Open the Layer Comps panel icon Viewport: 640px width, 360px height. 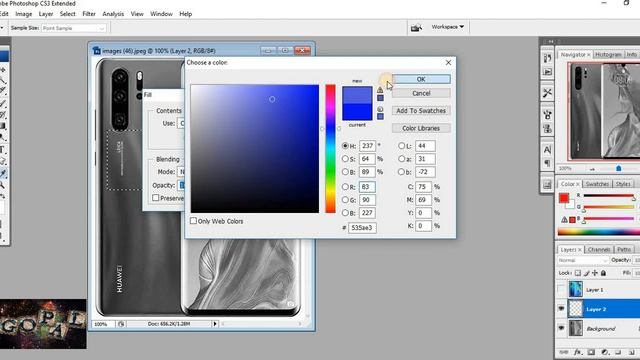(x=547, y=185)
